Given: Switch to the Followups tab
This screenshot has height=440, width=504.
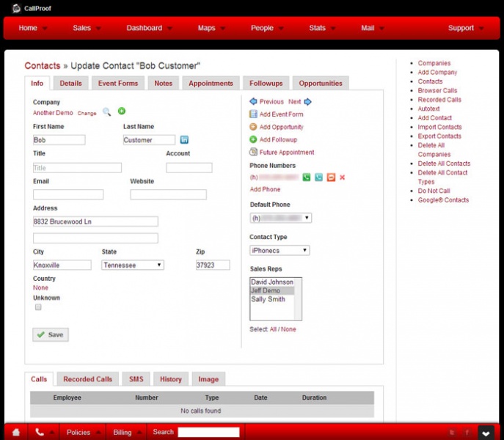Looking at the screenshot, I should click(x=266, y=84).
